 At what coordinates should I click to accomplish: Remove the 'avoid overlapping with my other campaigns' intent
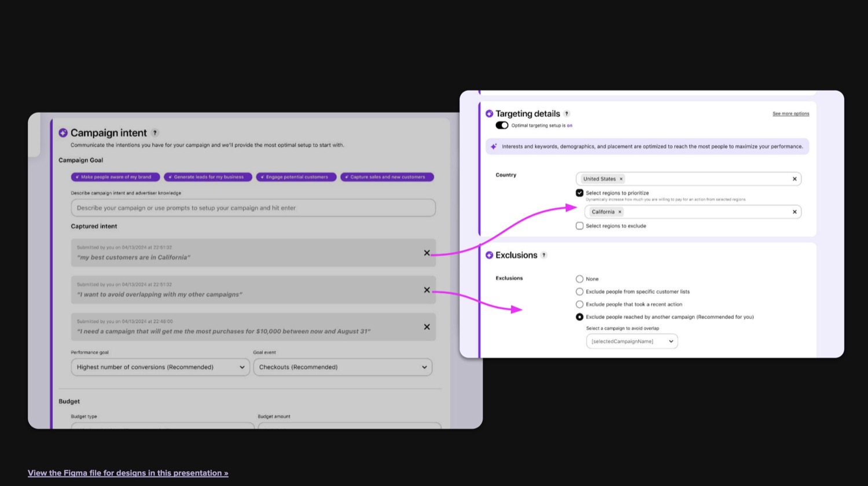[426, 290]
